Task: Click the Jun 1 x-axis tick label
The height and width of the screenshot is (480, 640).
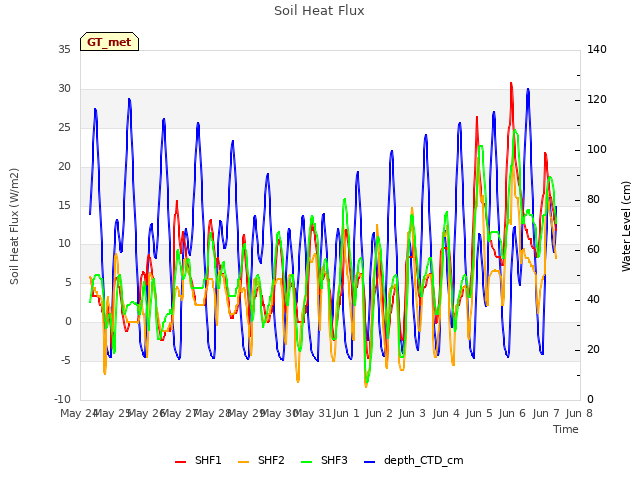Action: (346, 413)
